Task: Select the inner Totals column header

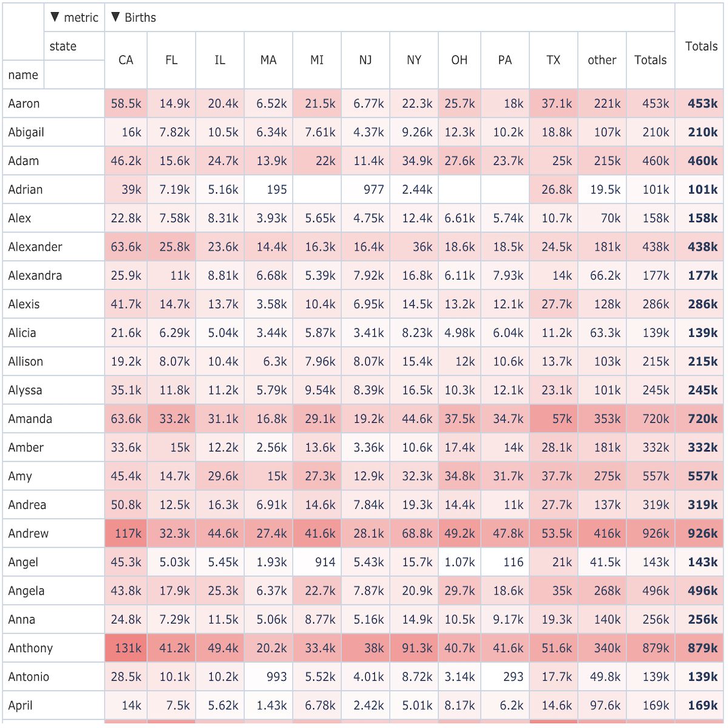Action: tap(650, 60)
